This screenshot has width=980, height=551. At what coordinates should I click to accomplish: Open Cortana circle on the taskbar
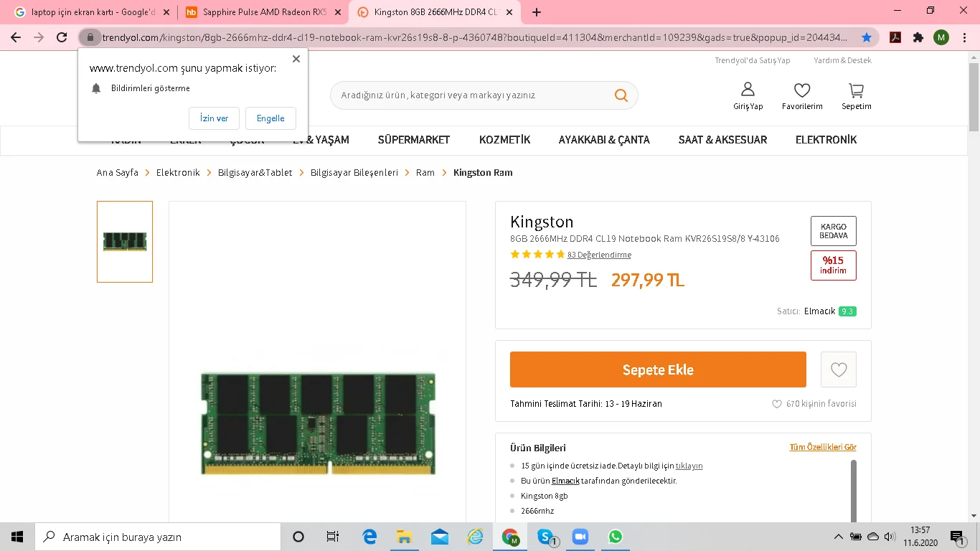298,537
